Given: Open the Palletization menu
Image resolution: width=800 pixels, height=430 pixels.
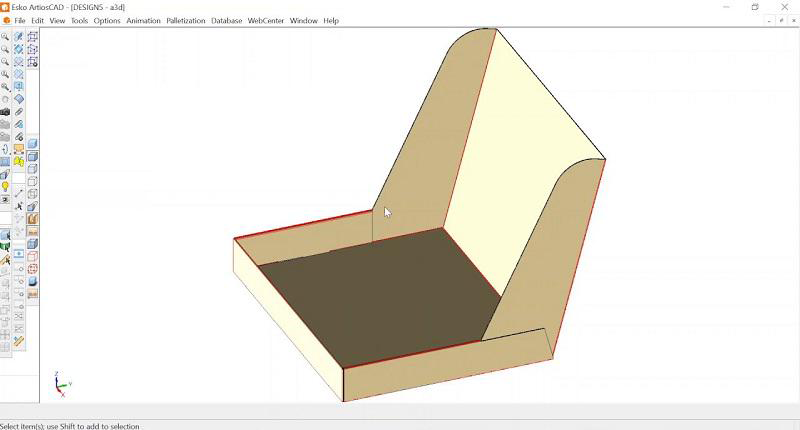Looking at the screenshot, I should pos(186,20).
